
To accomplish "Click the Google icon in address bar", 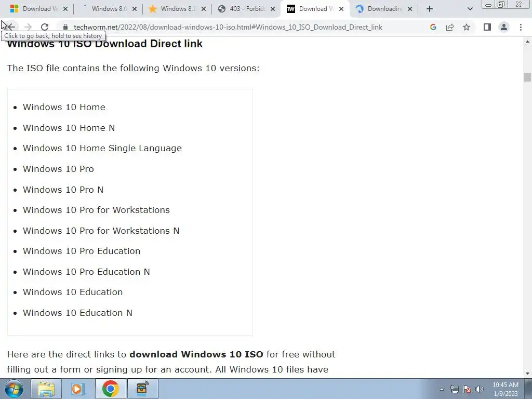I will pyautogui.click(x=433, y=27).
